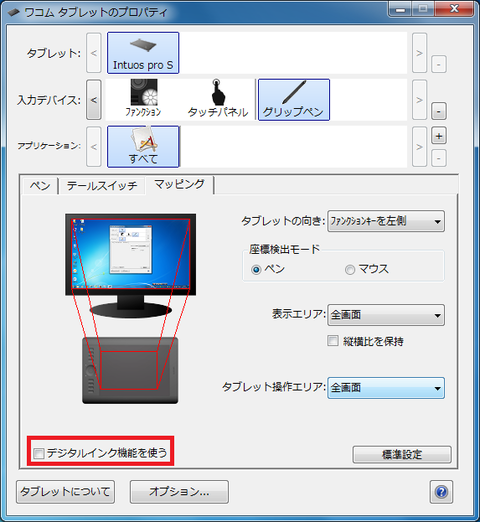Click the monitor preview image
Image resolution: width=480 pixels, height=522 pixels.
tap(131, 266)
